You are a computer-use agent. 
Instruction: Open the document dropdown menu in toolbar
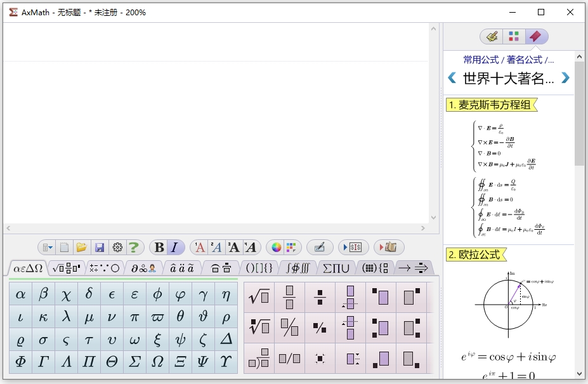[x=48, y=248]
